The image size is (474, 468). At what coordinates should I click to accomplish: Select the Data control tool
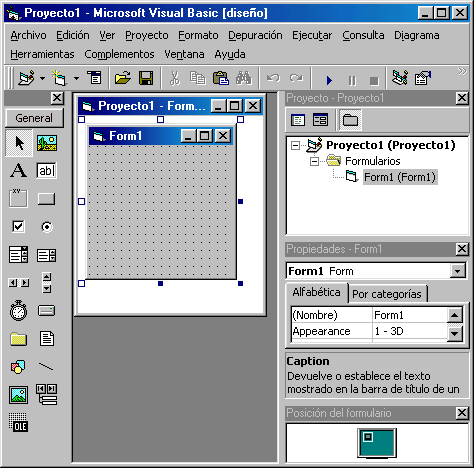tap(46, 395)
